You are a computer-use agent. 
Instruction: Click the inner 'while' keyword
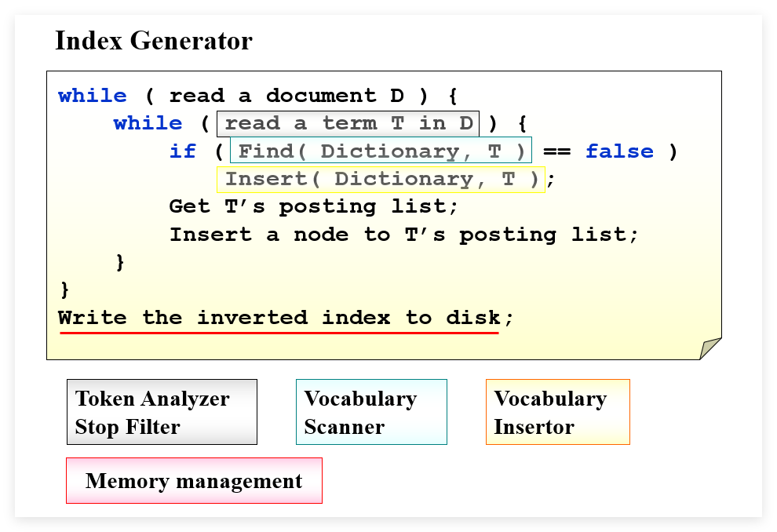point(148,123)
